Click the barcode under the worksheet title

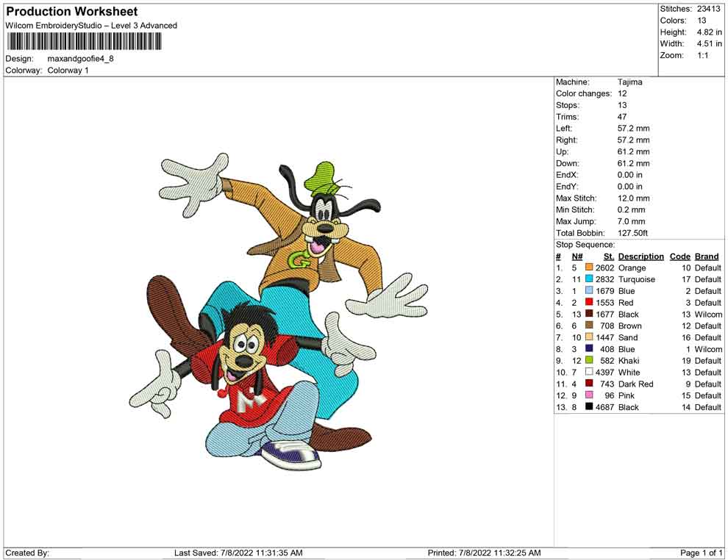84,42
